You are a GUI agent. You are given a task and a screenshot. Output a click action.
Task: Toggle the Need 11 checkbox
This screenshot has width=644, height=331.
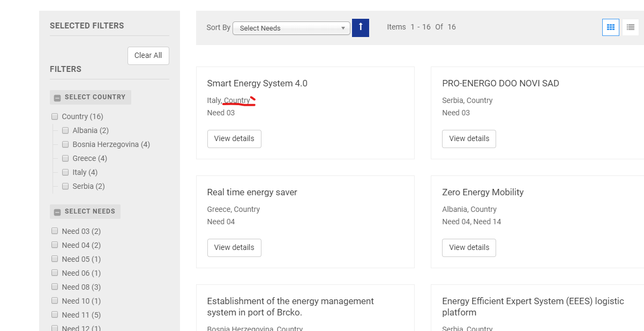point(55,315)
